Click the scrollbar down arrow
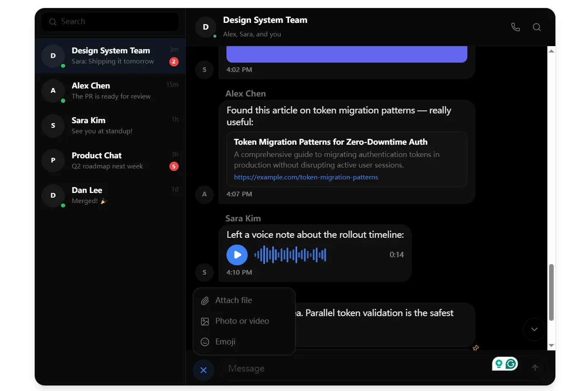The width and height of the screenshot is (588, 391). coord(552,346)
